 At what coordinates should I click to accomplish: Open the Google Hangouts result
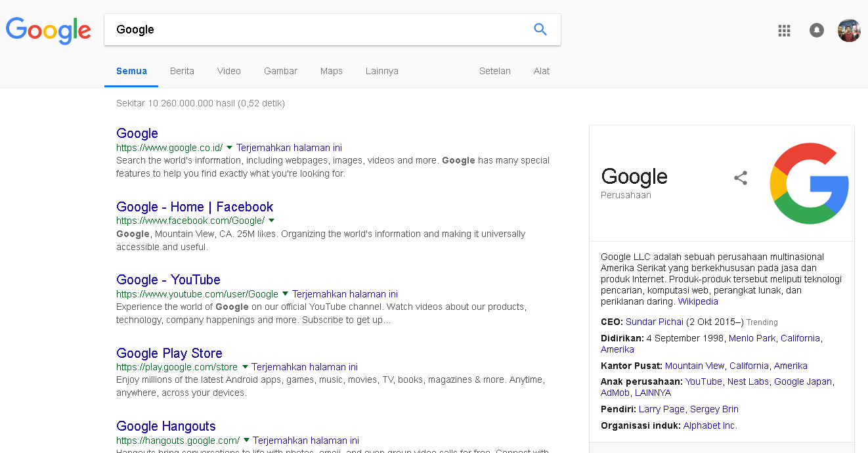pos(166,426)
